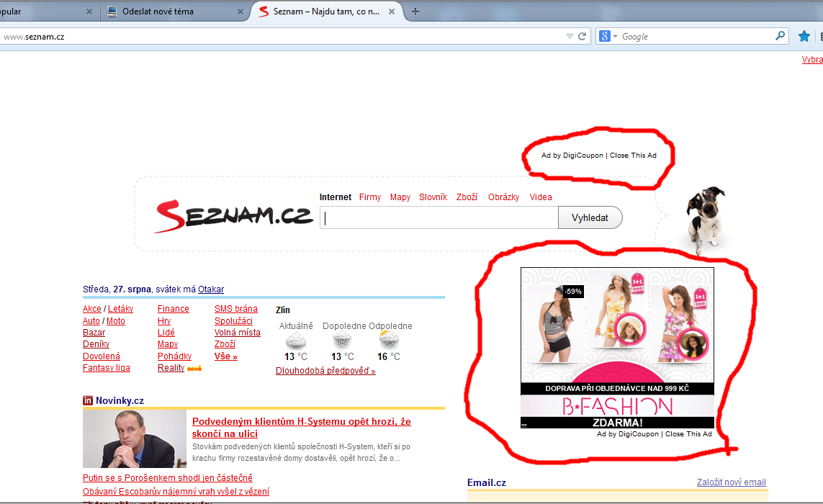This screenshot has width=823, height=504.
Task: Click the Zlín weather location label
Action: click(x=283, y=310)
